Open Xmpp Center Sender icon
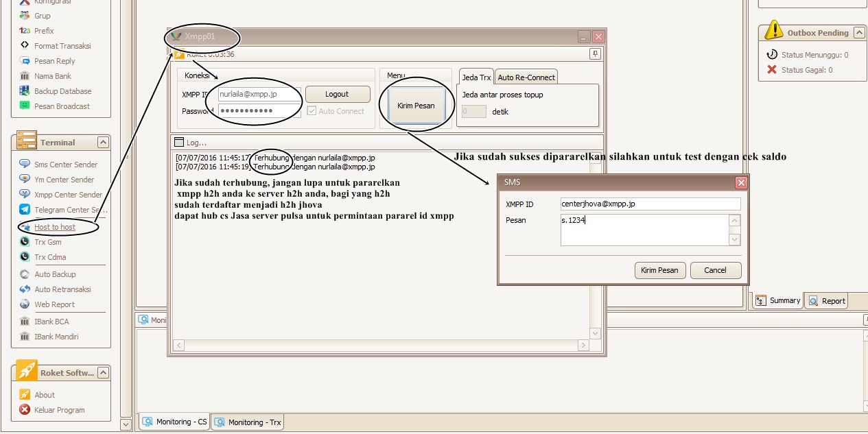The width and height of the screenshot is (868, 434). 25,195
